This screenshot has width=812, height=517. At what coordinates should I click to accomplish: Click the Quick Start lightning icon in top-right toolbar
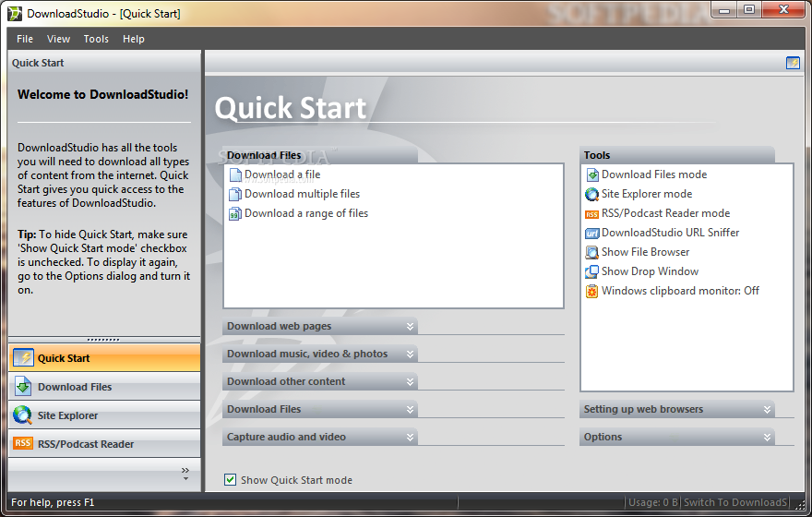coord(793,63)
